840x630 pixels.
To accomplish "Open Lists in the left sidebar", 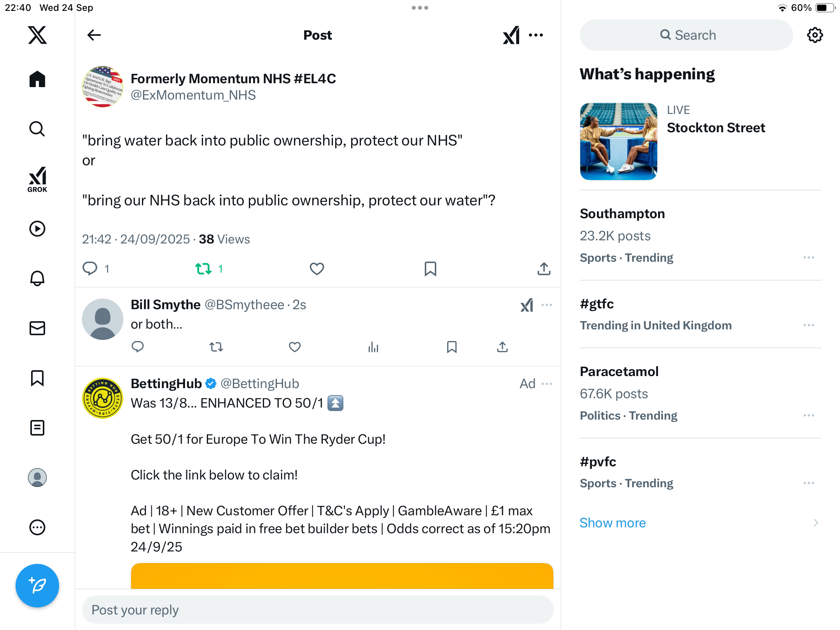I will (37, 428).
